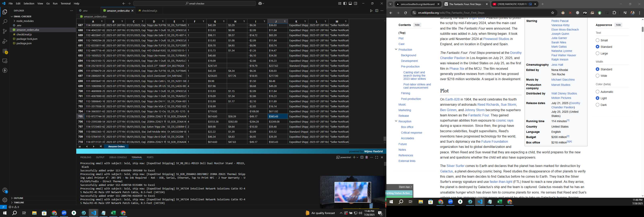Open the Accounts icon in VS Code
This screenshot has height=217, width=644.
click(5, 190)
